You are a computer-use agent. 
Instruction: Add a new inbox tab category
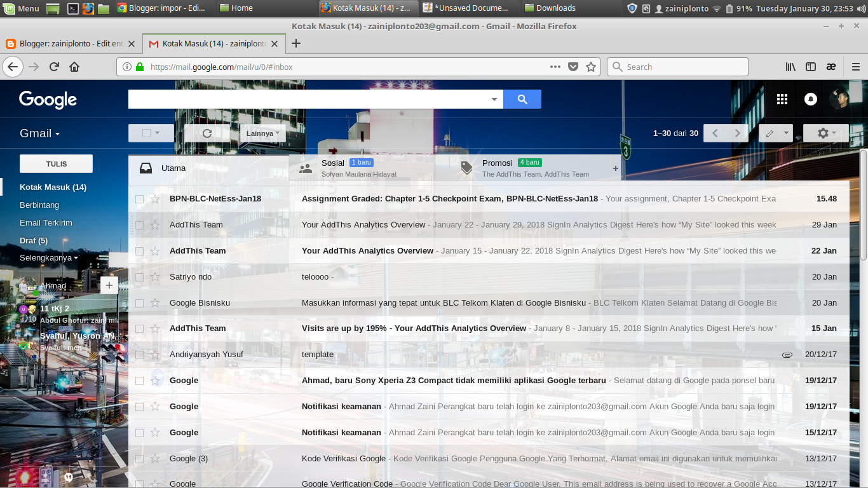615,168
